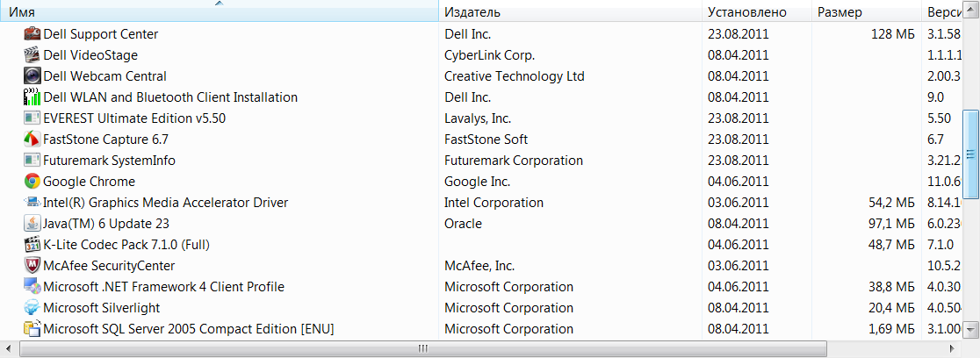The height and width of the screenshot is (358, 980).
Task: Click the horizontal scrollbar left arrow
Action: coord(8,349)
